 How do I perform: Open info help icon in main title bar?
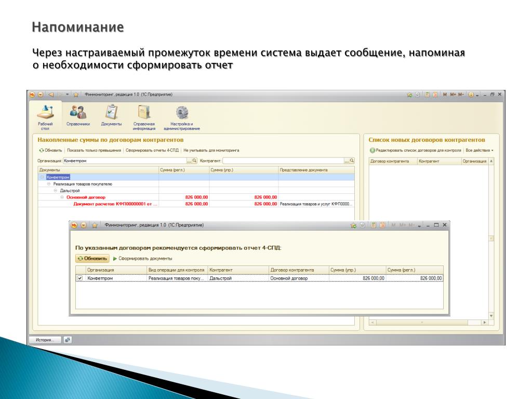471,95
